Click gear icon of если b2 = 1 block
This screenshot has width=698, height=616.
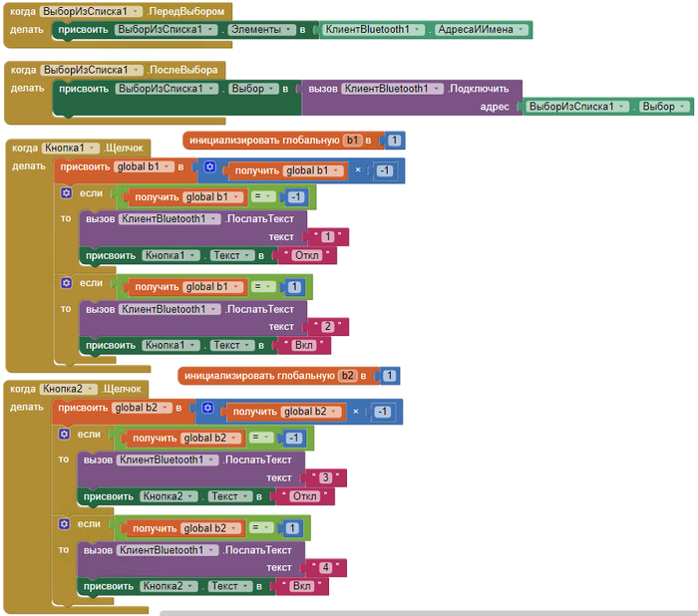point(64,523)
